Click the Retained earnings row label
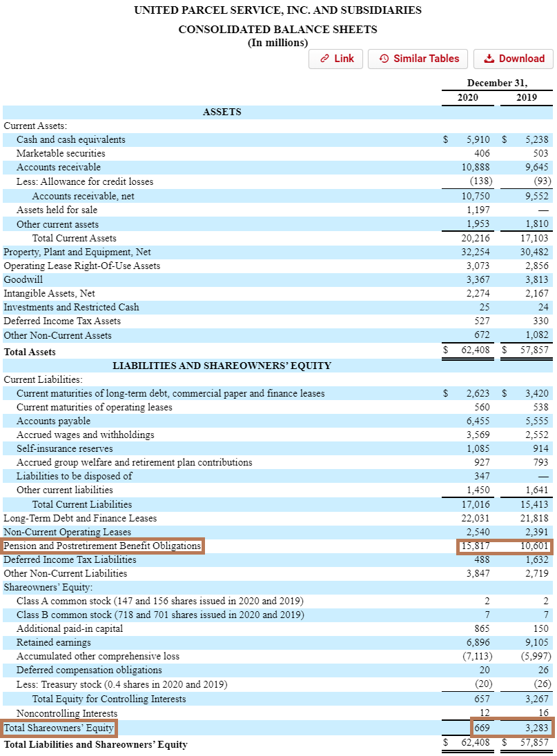The width and height of the screenshot is (557, 756). (x=53, y=642)
